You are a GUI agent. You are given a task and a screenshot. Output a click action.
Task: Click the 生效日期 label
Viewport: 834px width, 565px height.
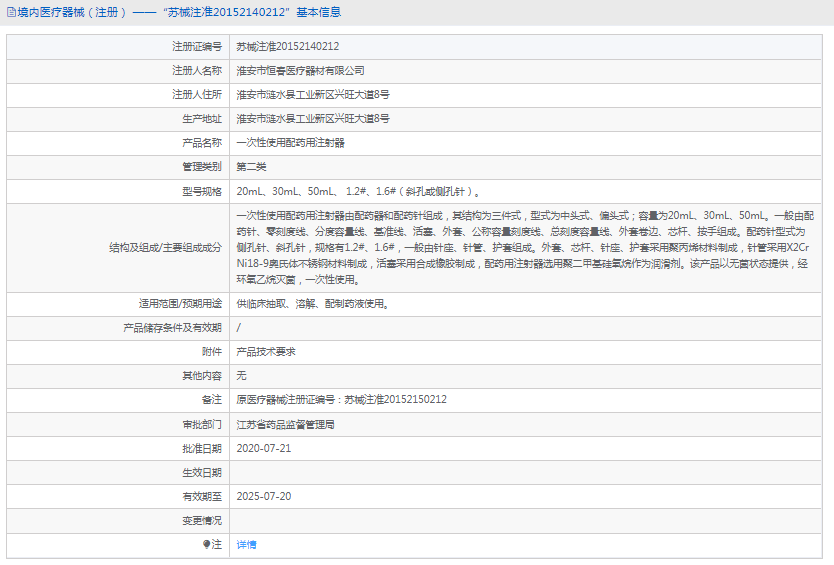pos(202,472)
